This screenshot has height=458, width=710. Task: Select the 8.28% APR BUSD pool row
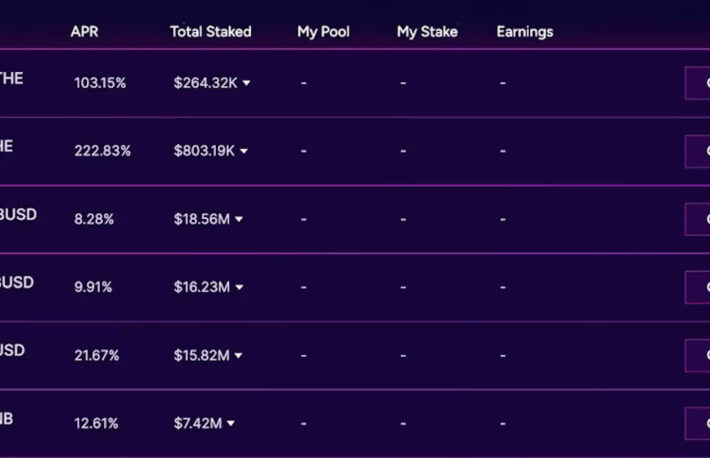[355, 219]
